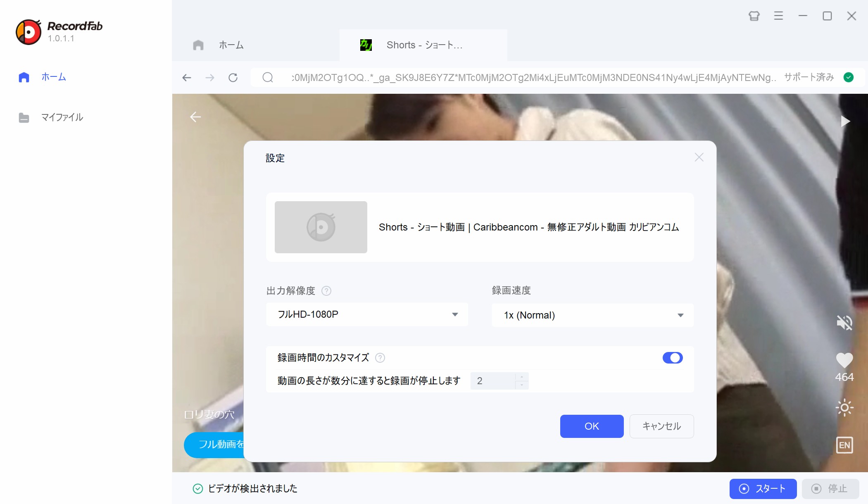The height and width of the screenshot is (504, 868).
Task: Open the フルHD-1080P resolution dropdown
Action: click(367, 314)
